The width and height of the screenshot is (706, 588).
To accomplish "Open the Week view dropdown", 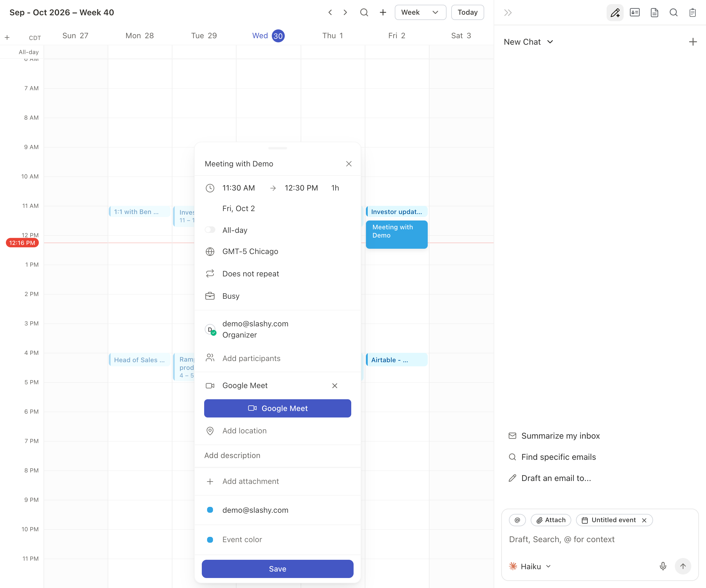I will tap(420, 12).
